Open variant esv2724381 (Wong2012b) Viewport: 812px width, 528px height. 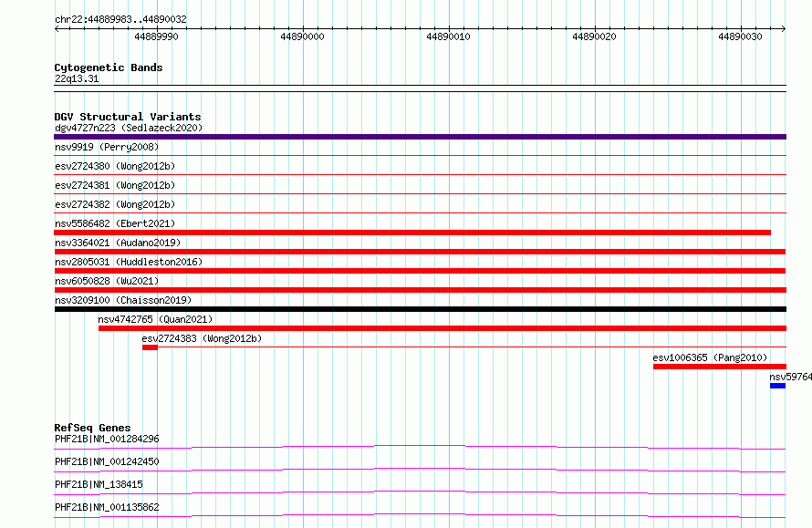pos(115,185)
